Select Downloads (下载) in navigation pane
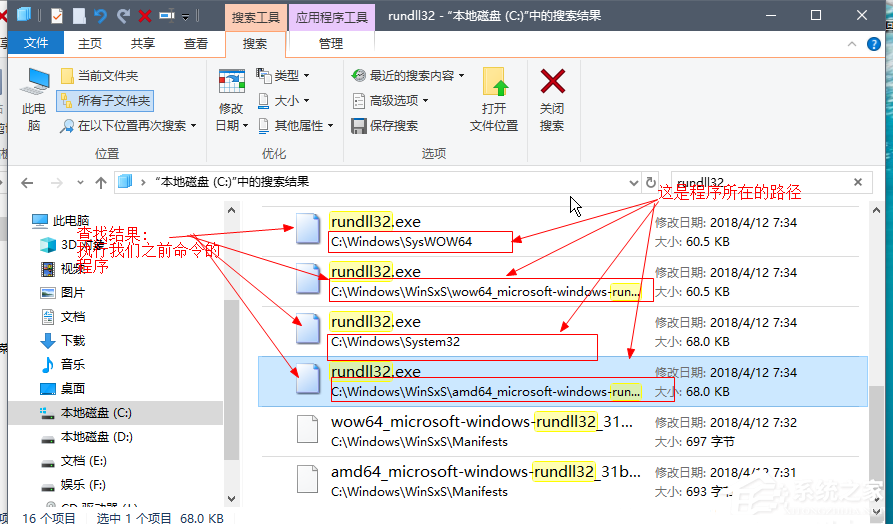This screenshot has width=893, height=524. point(63,340)
